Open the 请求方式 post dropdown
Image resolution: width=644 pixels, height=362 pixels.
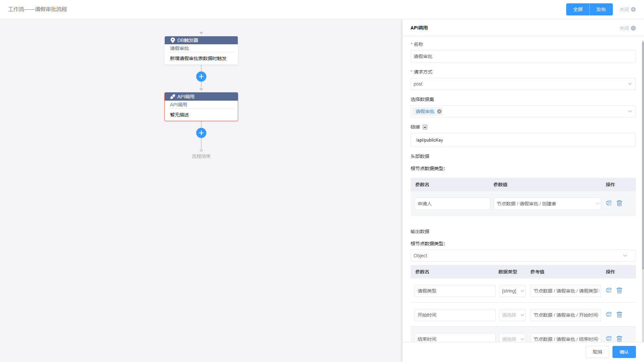coord(523,84)
